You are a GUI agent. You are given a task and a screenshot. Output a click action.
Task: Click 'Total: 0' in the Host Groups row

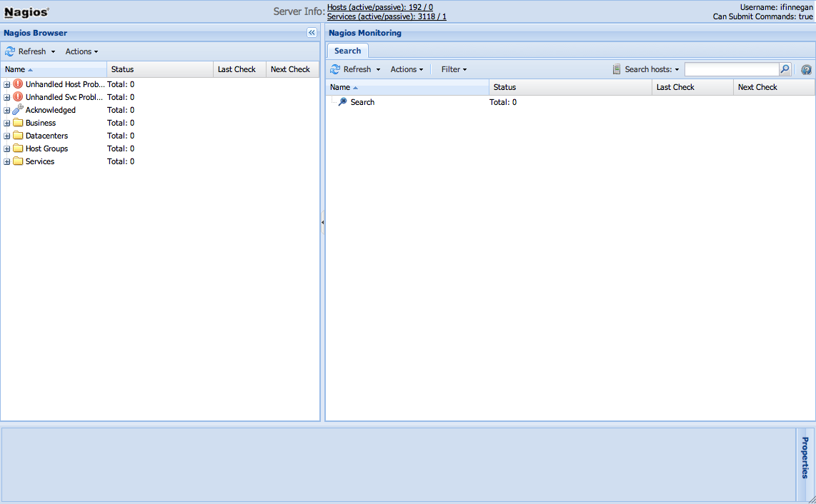[x=121, y=148]
